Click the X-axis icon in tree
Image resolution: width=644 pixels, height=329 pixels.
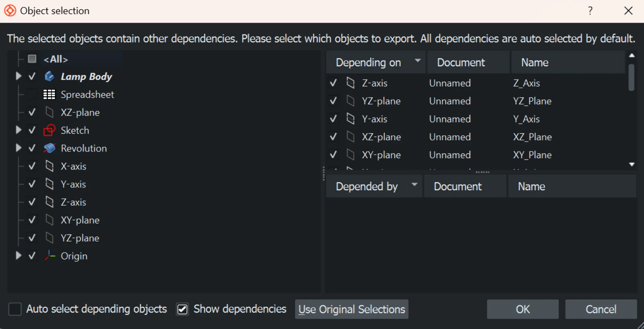(49, 166)
